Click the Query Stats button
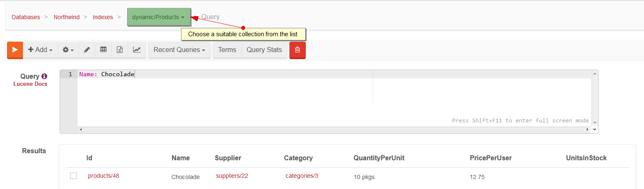This screenshot has width=644, height=189. point(264,50)
